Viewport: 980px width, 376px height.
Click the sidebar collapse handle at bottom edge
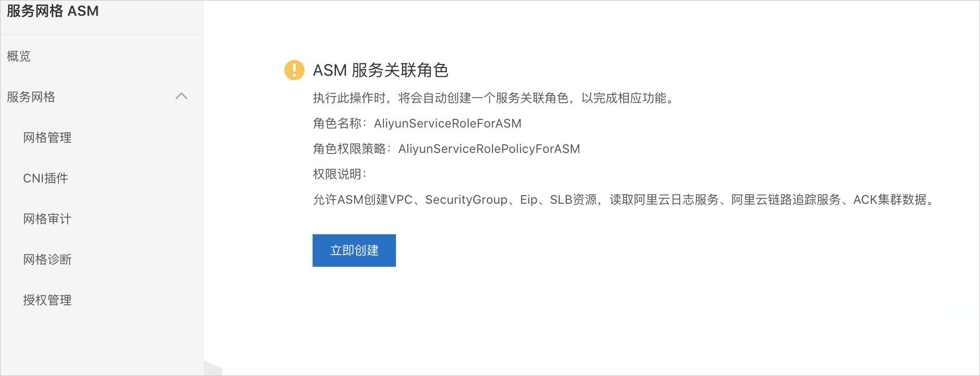click(x=213, y=368)
